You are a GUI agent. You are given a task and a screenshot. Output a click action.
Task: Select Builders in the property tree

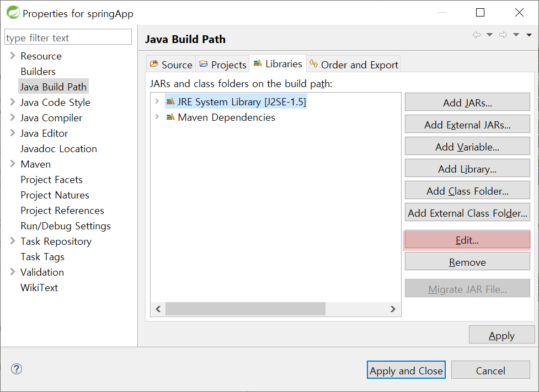pyautogui.click(x=38, y=71)
